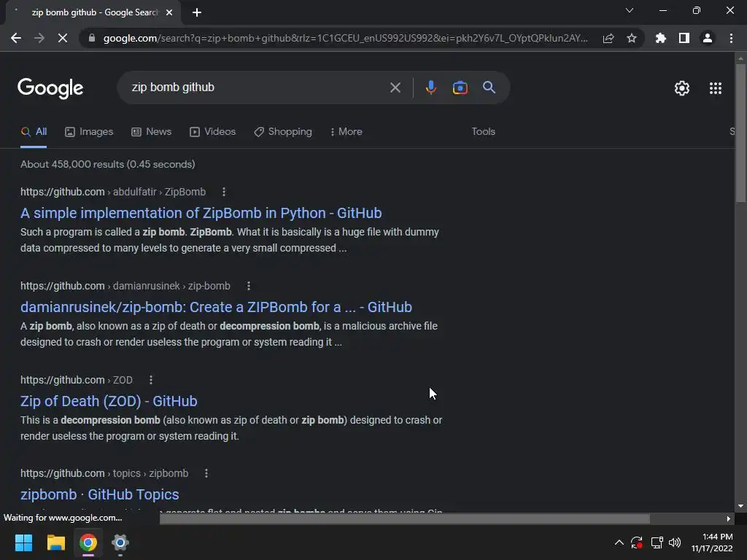Open damianrusinek/zip-bomb GitHub link
Viewport: 747px width, 560px height.
(x=216, y=307)
